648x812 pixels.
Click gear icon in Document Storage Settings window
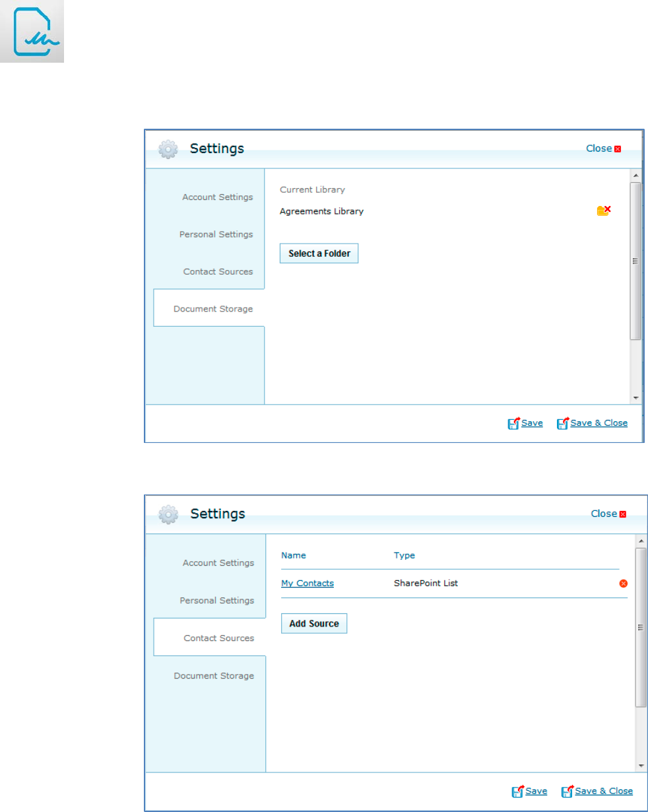coord(168,149)
